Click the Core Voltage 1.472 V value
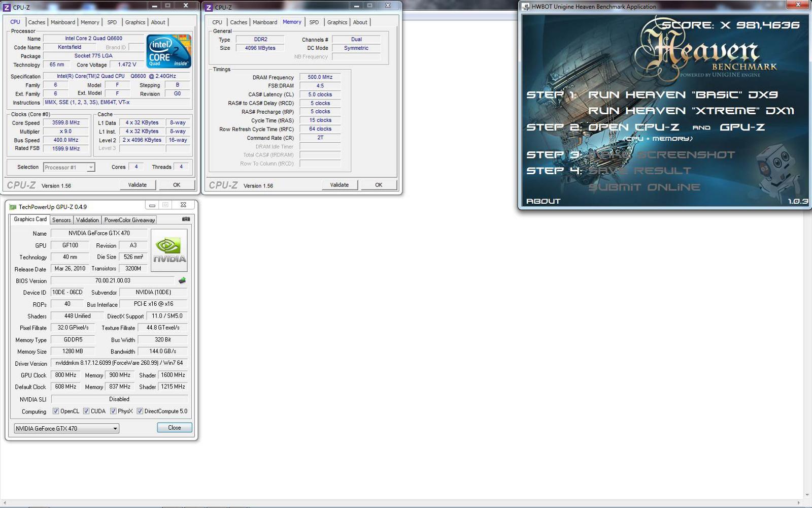 pyautogui.click(x=127, y=65)
